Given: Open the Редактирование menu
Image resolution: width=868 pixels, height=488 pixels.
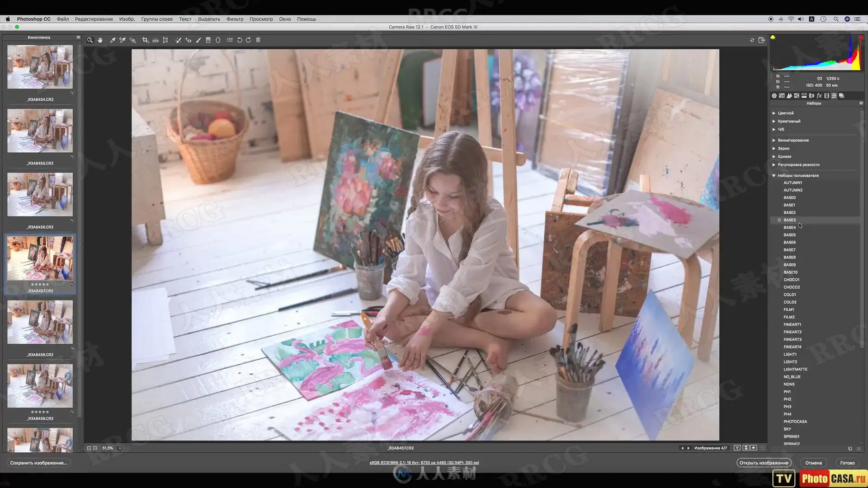Looking at the screenshot, I should coord(94,19).
